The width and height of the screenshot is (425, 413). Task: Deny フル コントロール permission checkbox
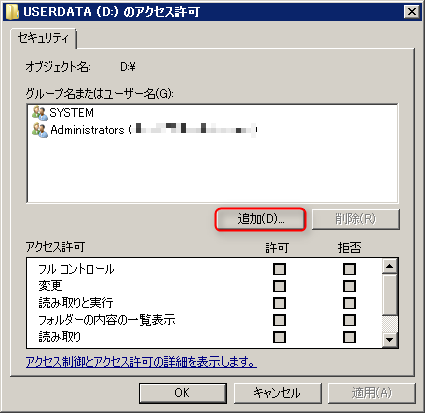pyautogui.click(x=349, y=269)
